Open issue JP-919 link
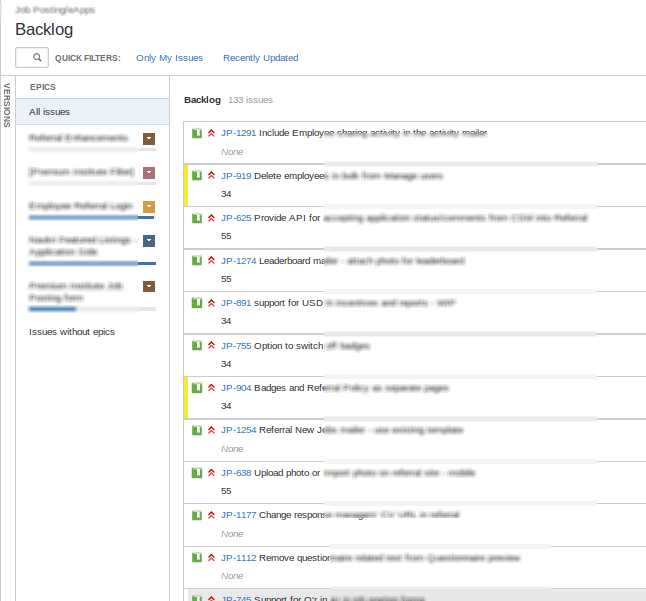 point(236,176)
